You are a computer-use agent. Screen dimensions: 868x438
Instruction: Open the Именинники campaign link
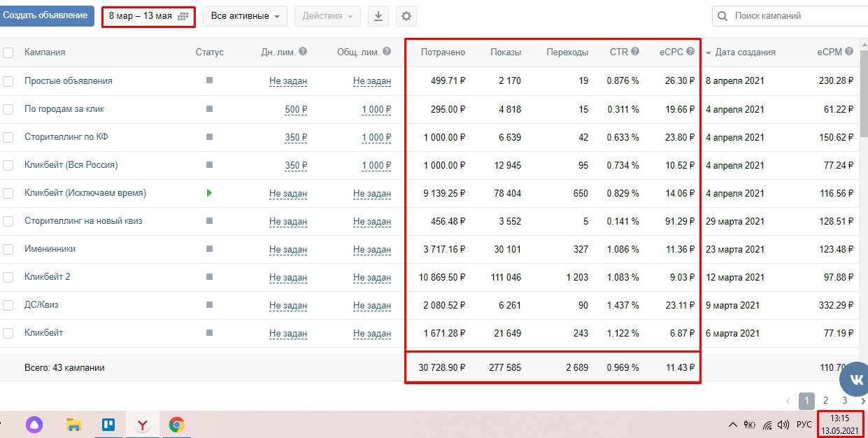(x=50, y=248)
